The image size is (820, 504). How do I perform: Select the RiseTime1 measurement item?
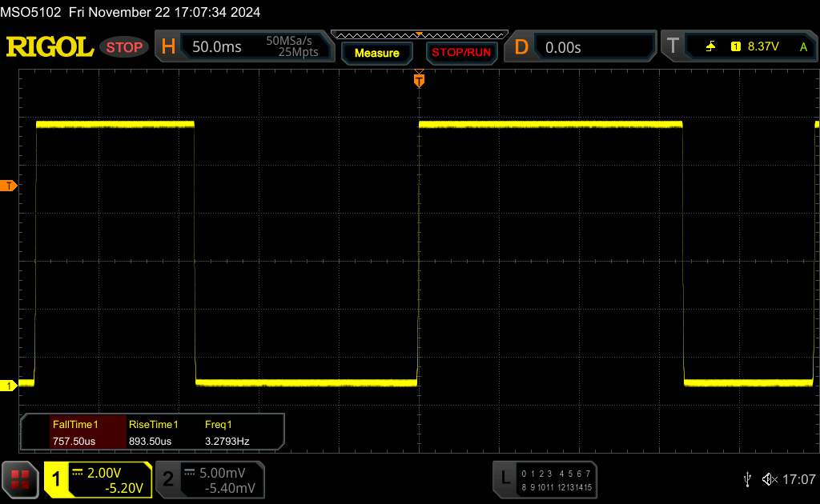click(153, 433)
